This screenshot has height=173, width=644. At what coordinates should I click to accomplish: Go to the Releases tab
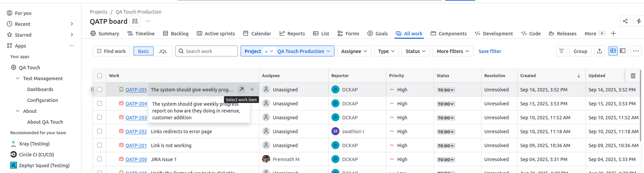[563, 33]
